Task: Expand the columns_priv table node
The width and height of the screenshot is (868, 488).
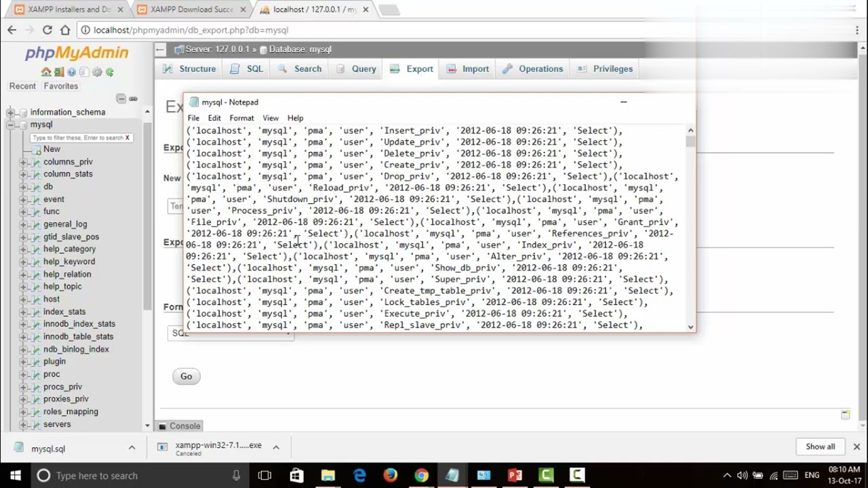Action: (23, 162)
